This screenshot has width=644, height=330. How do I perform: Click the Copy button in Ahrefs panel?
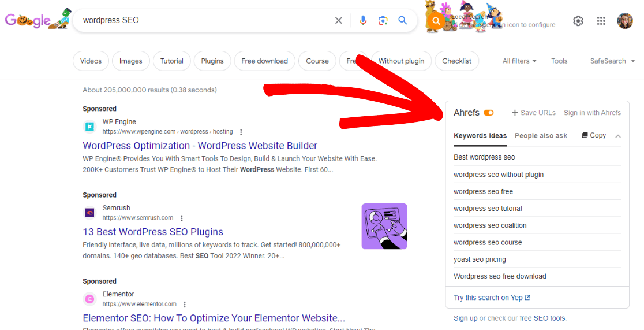click(x=593, y=135)
